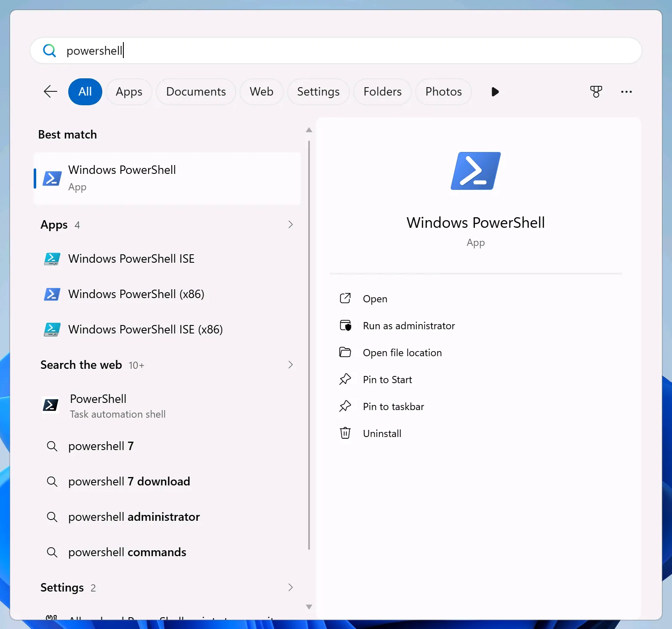Choose Open file location

[402, 353]
